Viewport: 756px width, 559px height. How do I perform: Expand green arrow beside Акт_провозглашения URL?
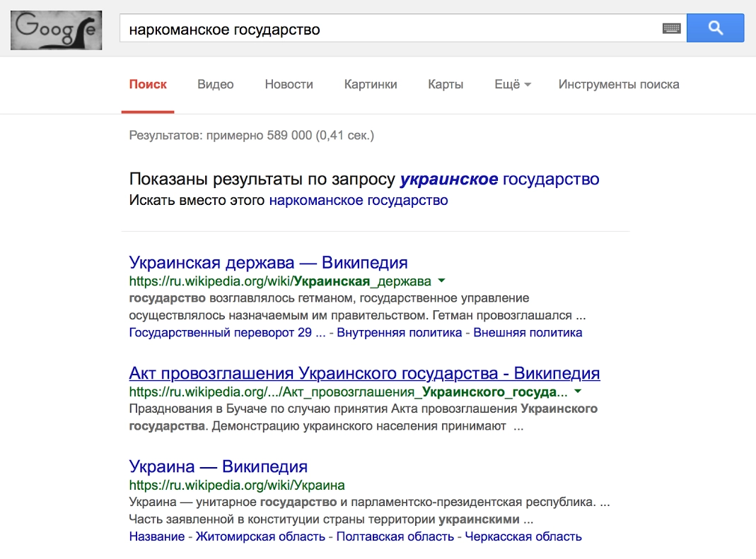coord(578,391)
